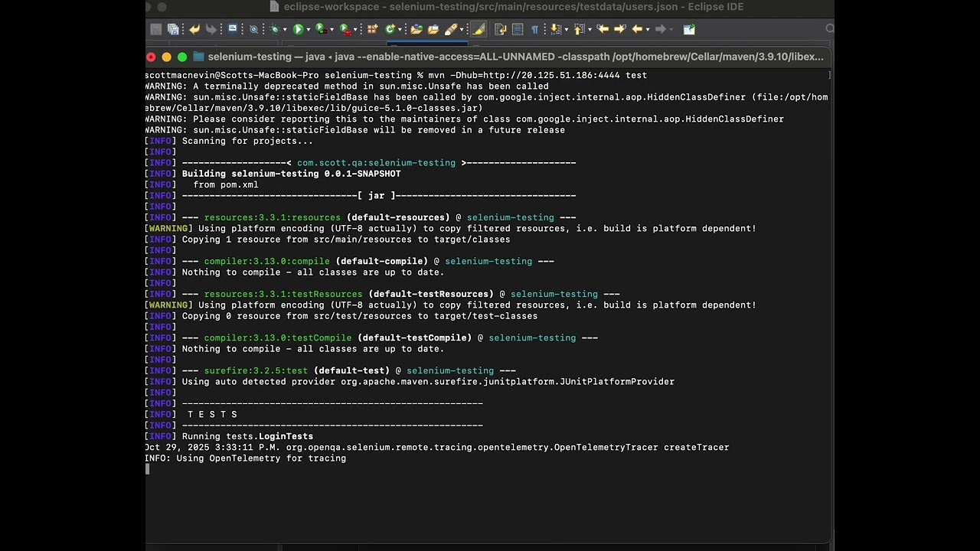Click "surefire:3.2.5:test" green text
This screenshot has width=980, height=551.
tap(256, 370)
